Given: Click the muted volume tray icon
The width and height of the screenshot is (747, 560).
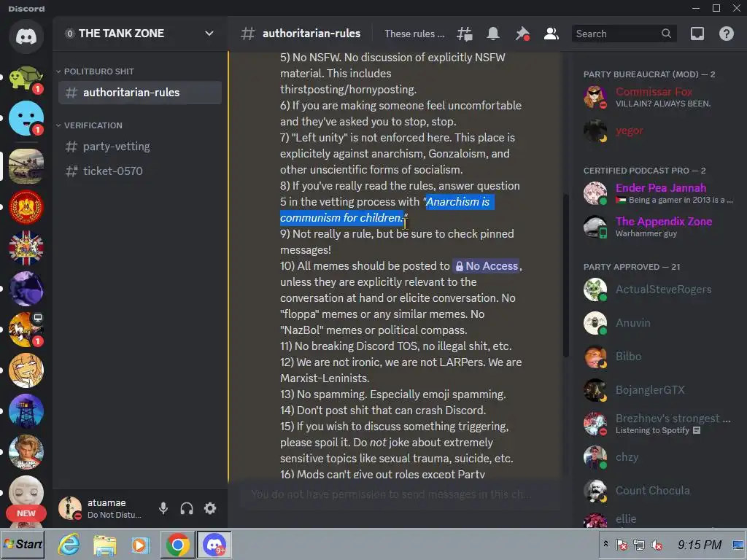Looking at the screenshot, I should coord(657,545).
